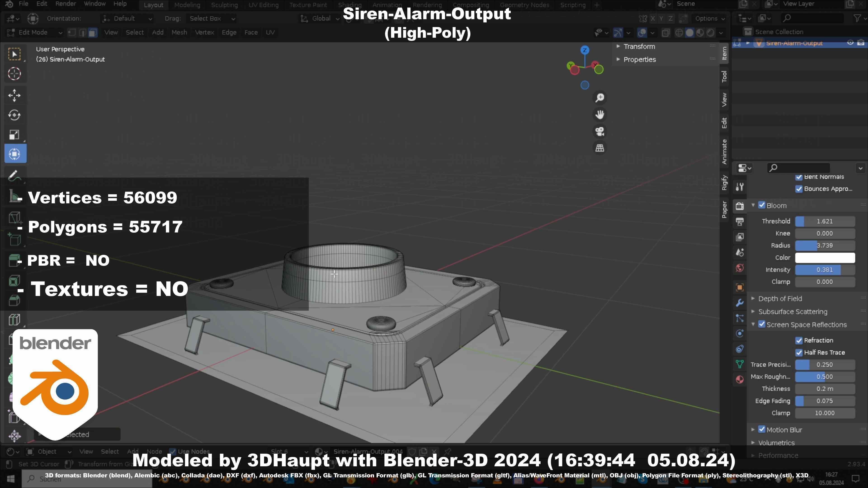
Task: Select the 3D Cursor tool
Action: [14, 74]
